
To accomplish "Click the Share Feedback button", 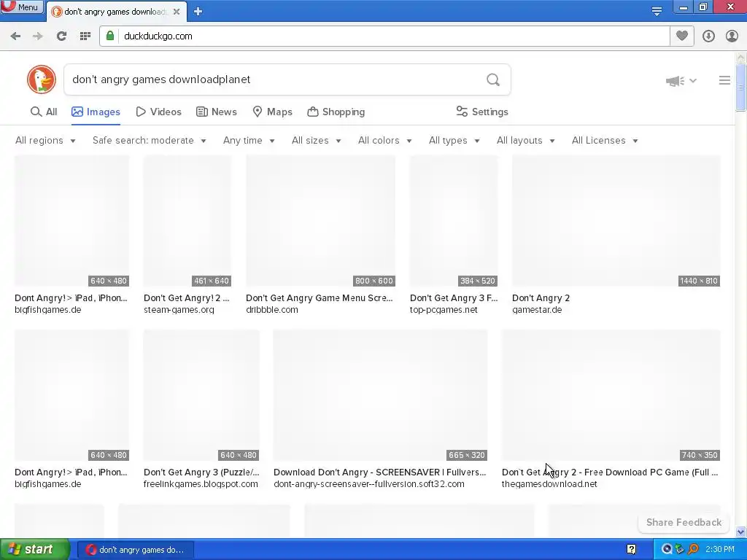I will pyautogui.click(x=684, y=522).
